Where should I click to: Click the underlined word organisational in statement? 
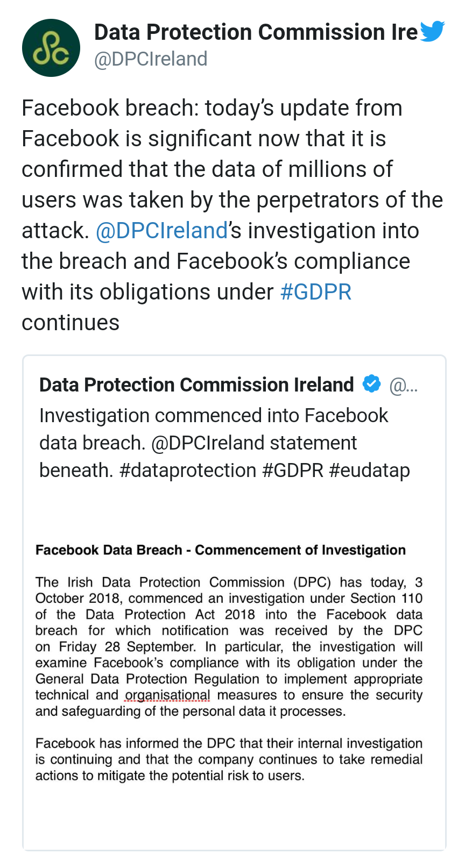pyautogui.click(x=167, y=695)
